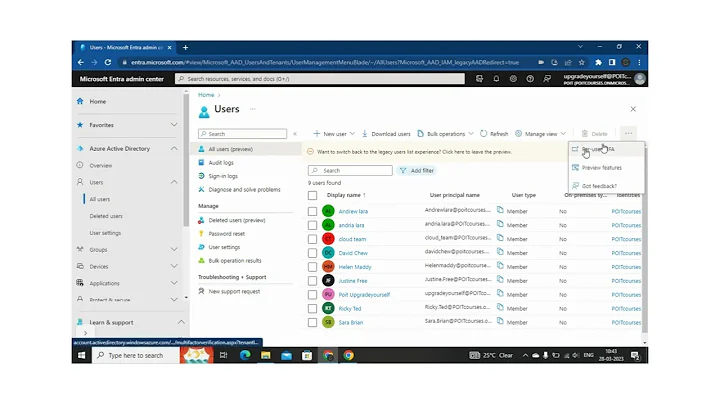Screen dimensions: 720x404
Task: Open Task View on the taskbar
Action: click(x=224, y=355)
